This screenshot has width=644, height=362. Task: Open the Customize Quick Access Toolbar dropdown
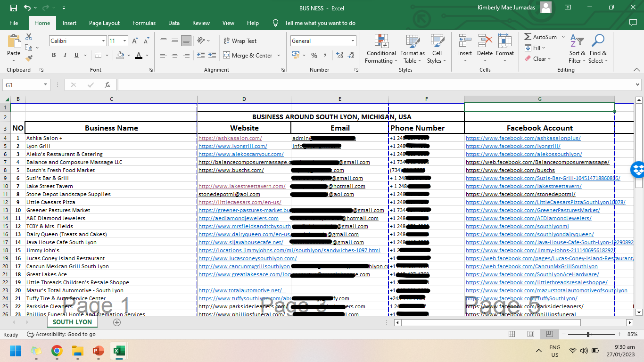tap(64, 8)
